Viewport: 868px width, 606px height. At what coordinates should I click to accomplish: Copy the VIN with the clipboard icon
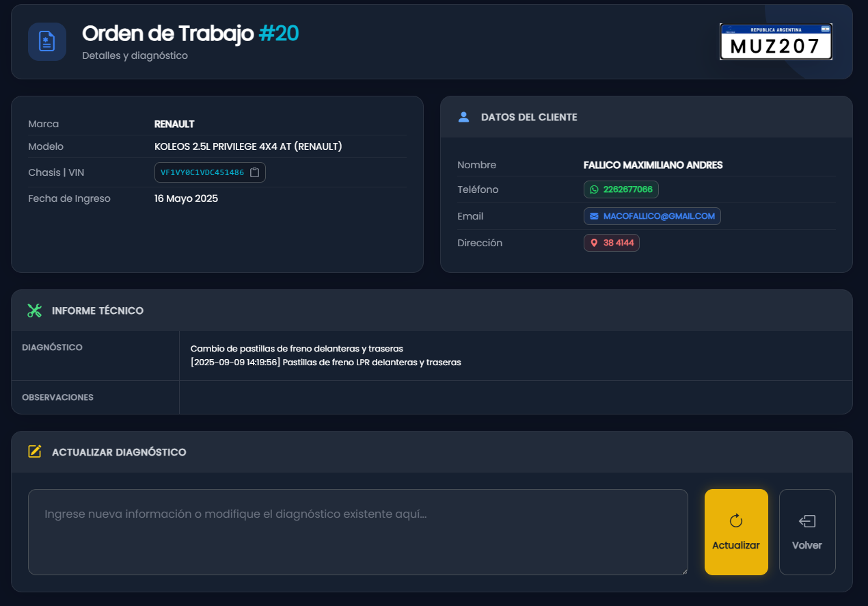point(255,172)
